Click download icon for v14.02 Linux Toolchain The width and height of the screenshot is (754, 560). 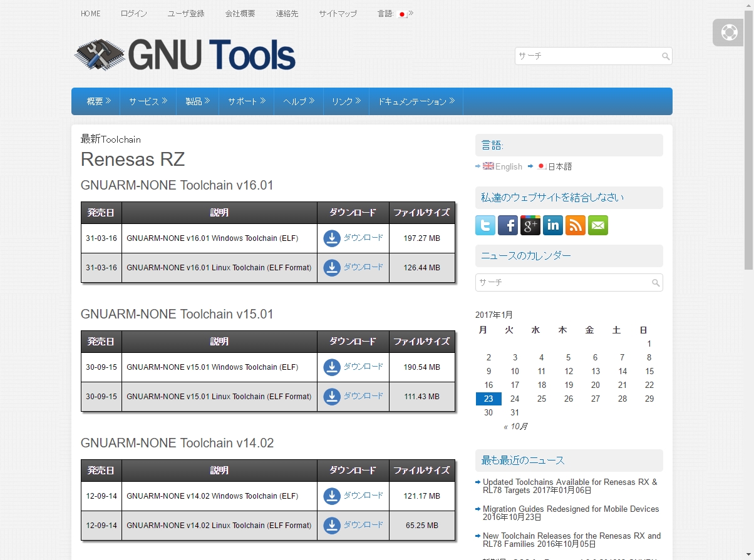[332, 526]
